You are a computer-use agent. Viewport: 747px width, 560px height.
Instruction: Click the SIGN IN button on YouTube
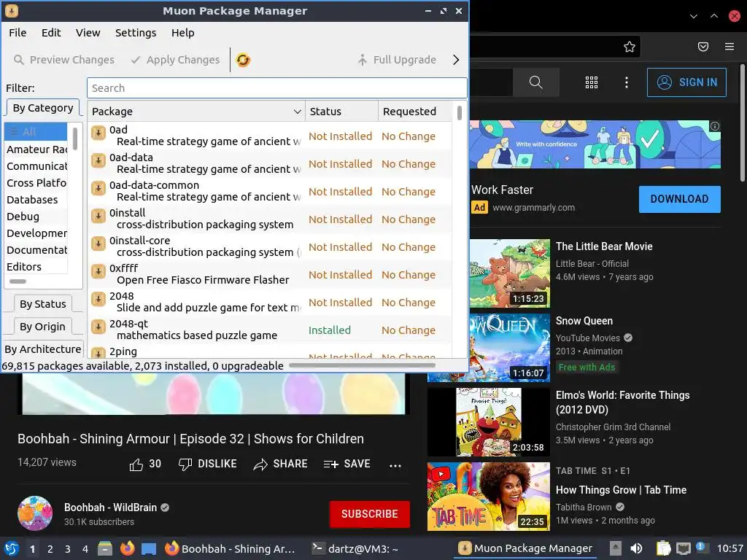(x=686, y=82)
